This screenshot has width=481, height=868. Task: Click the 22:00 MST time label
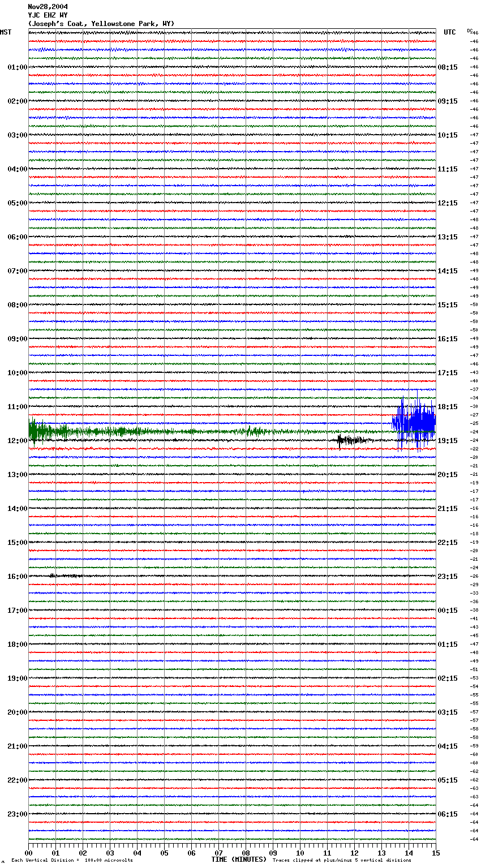[18, 780]
